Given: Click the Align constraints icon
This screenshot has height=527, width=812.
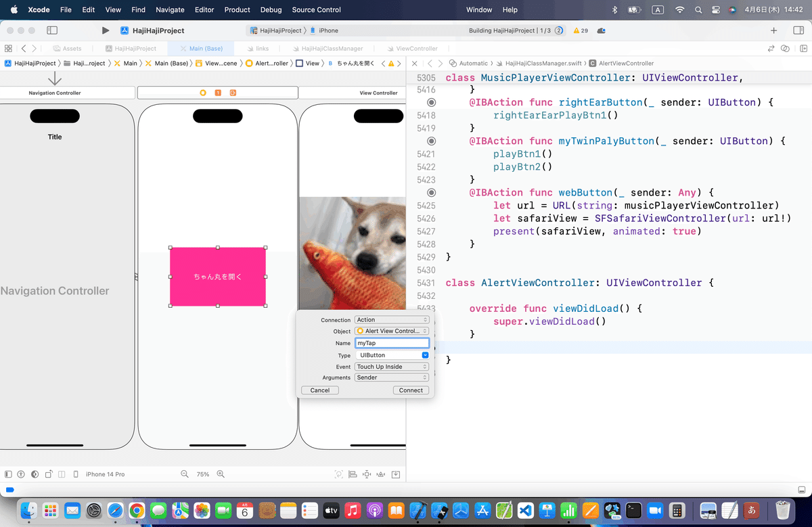Looking at the screenshot, I should [x=353, y=474].
